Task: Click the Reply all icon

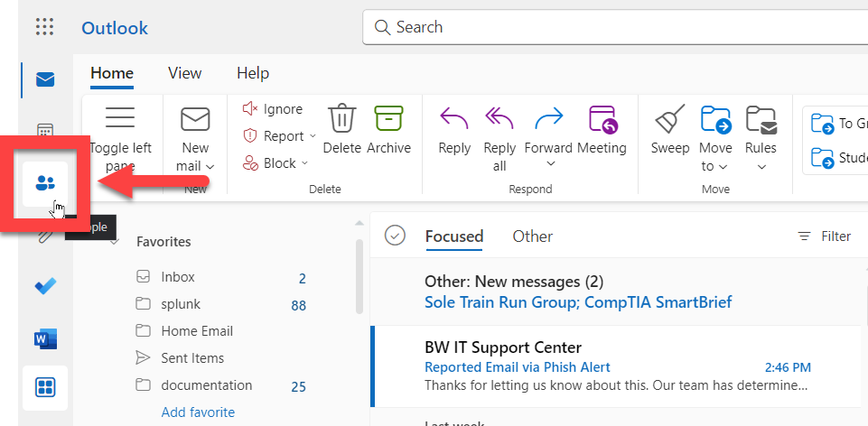Action: 499,119
